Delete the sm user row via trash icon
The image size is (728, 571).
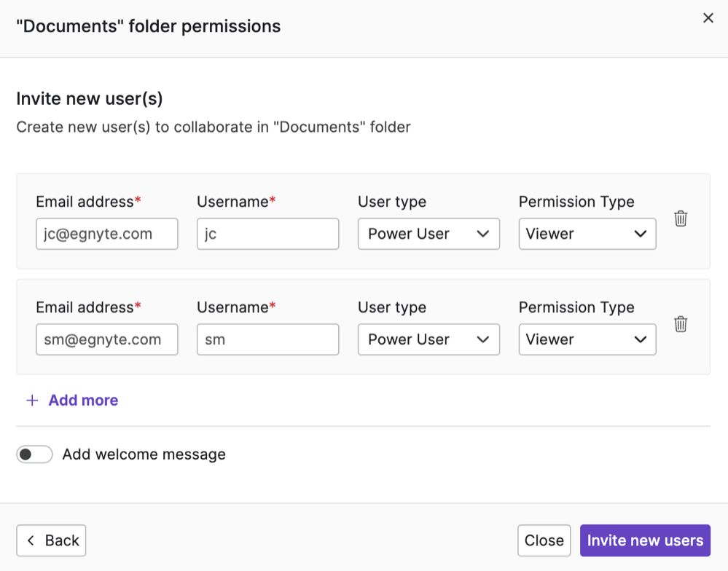tap(681, 325)
